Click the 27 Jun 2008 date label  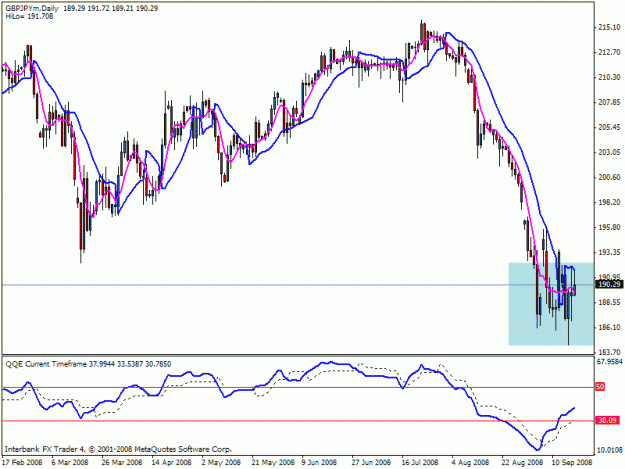[371, 462]
